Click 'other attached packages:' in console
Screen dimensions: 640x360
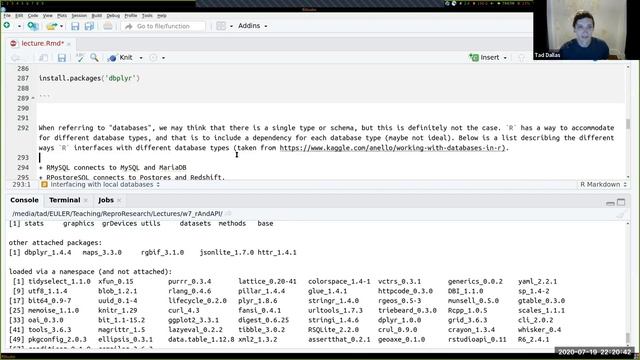(x=55, y=242)
